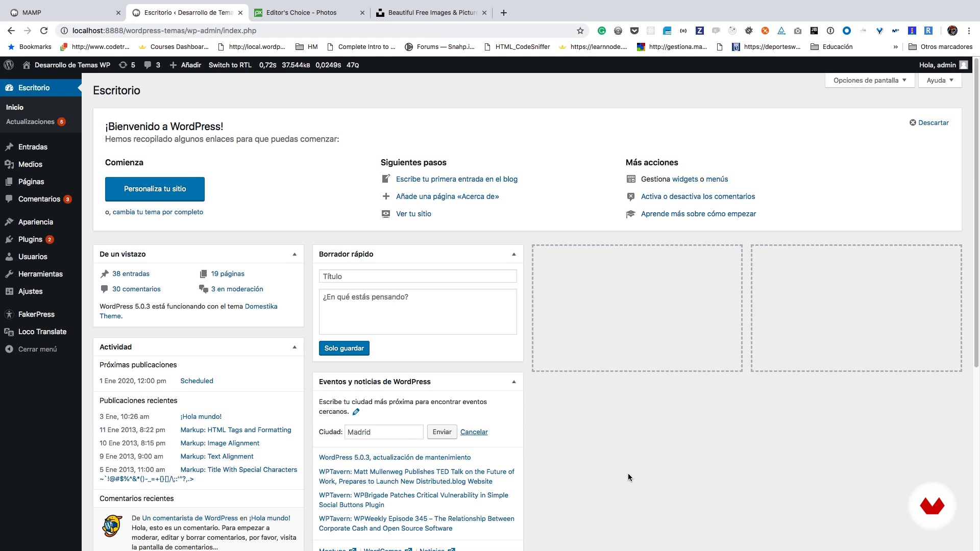Open 19 páginas link
The width and height of the screenshot is (980, 551).
coord(228,274)
